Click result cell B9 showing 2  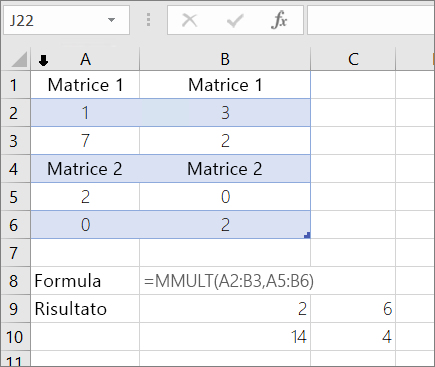pos(225,309)
